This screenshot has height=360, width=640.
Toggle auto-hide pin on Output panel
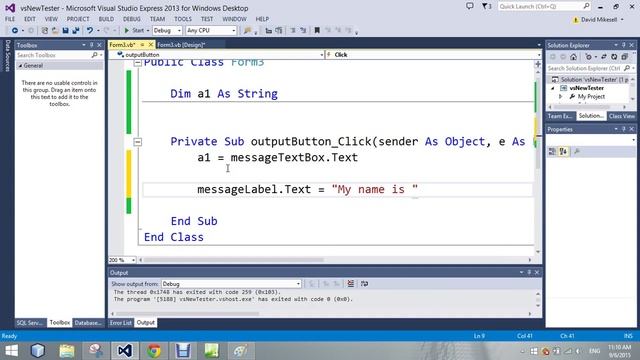pyautogui.click(x=529, y=272)
